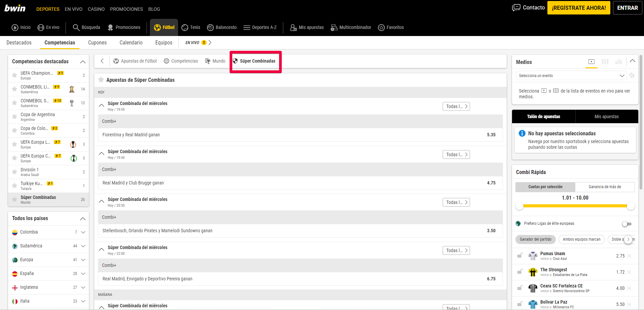
Task: Open the Mis apuestas betslip tab
Action: click(x=607, y=116)
